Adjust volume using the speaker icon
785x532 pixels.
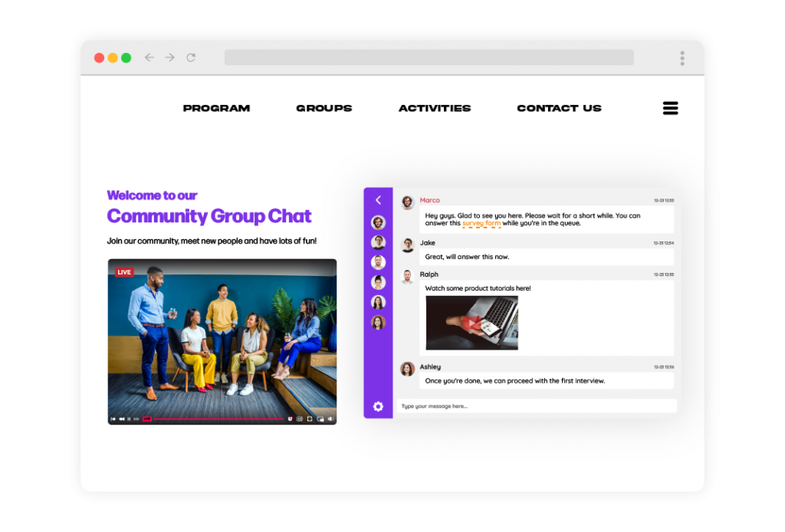point(330,419)
